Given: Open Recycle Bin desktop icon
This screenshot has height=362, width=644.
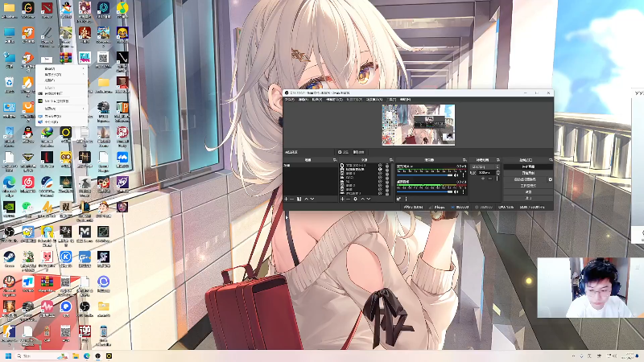Looking at the screenshot, I should [x=9, y=84].
